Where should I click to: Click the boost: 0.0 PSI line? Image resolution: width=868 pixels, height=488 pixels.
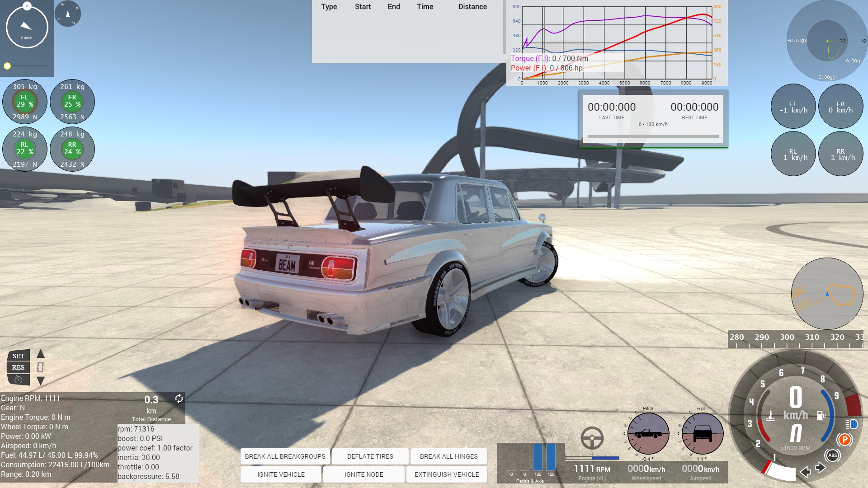[x=140, y=438]
